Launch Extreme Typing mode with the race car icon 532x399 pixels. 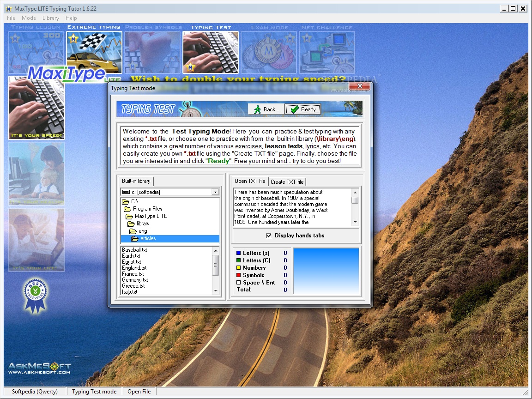(x=94, y=52)
